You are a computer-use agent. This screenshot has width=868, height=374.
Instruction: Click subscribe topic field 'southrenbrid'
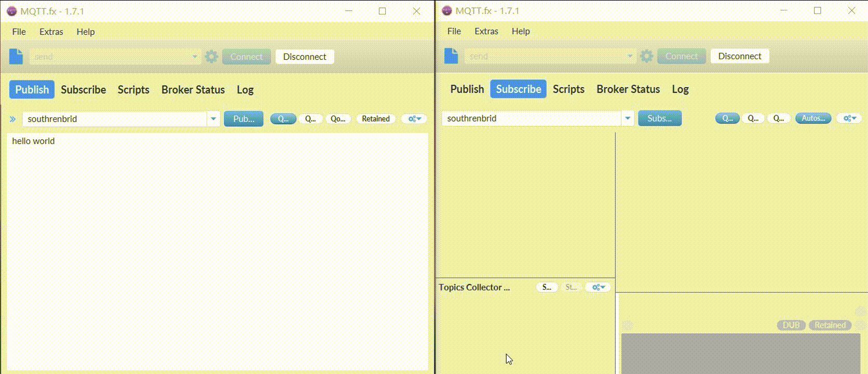(x=532, y=118)
